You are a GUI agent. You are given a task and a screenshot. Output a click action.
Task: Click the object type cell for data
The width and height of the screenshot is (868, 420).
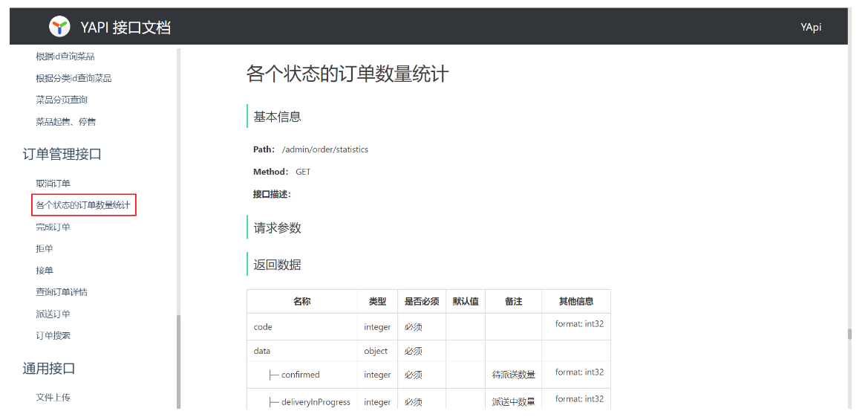[377, 351]
